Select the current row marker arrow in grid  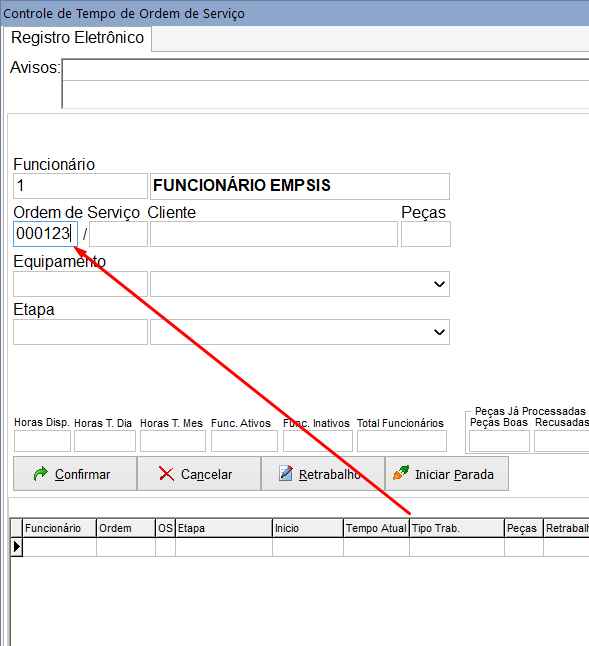[16, 547]
